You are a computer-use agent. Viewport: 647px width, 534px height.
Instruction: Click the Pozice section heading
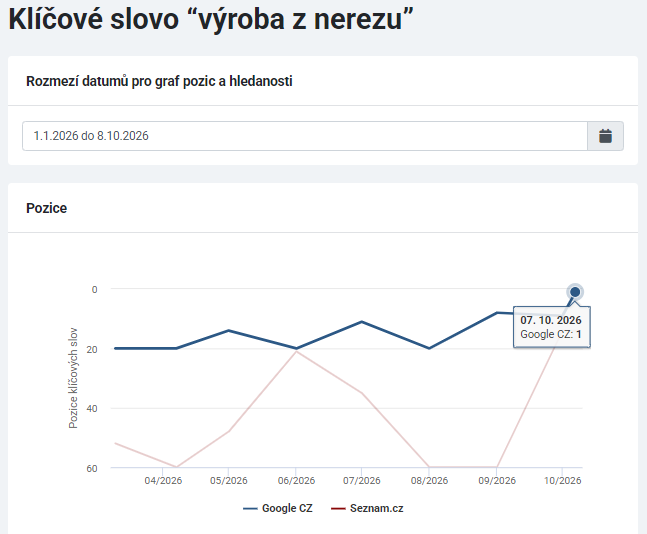[46, 208]
